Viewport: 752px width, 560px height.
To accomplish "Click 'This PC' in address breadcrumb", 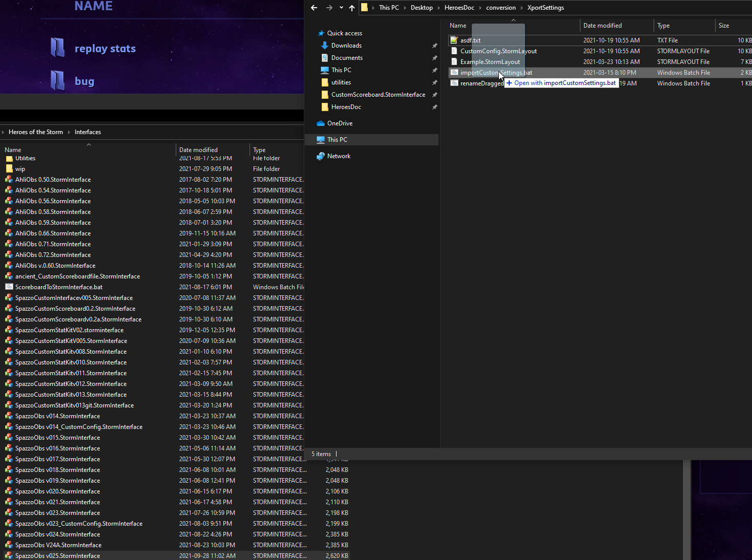I will pyautogui.click(x=389, y=8).
